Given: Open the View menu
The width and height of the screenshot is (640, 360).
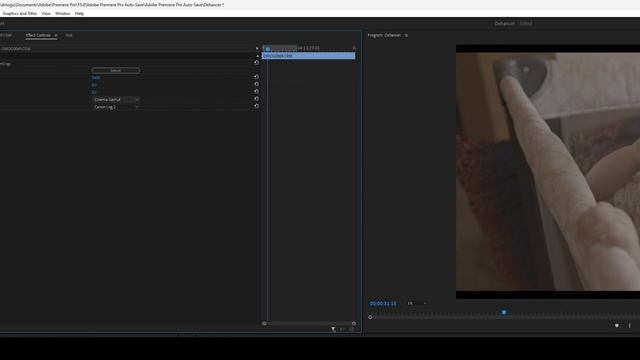Looking at the screenshot, I should pyautogui.click(x=46, y=13).
